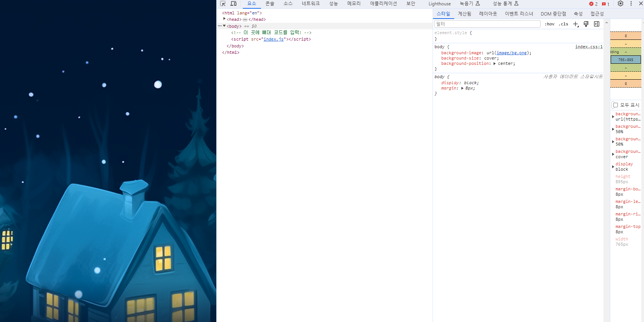Select the 레이아웃 sidebar tab
The width and height of the screenshot is (644, 322).
tap(488, 14)
